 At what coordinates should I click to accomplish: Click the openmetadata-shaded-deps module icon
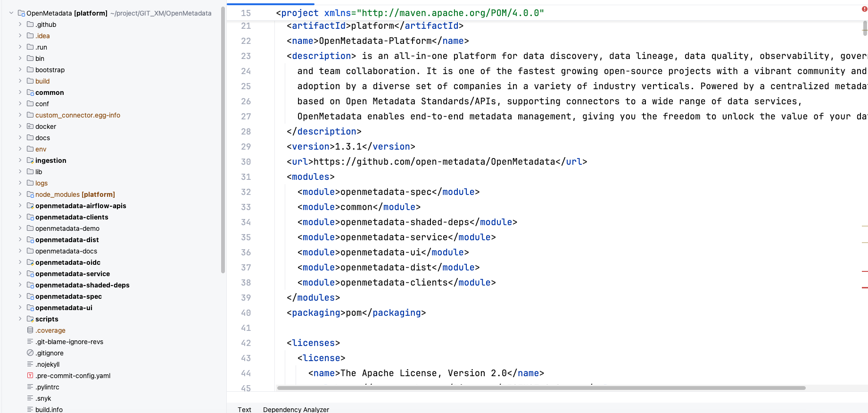[x=30, y=285]
